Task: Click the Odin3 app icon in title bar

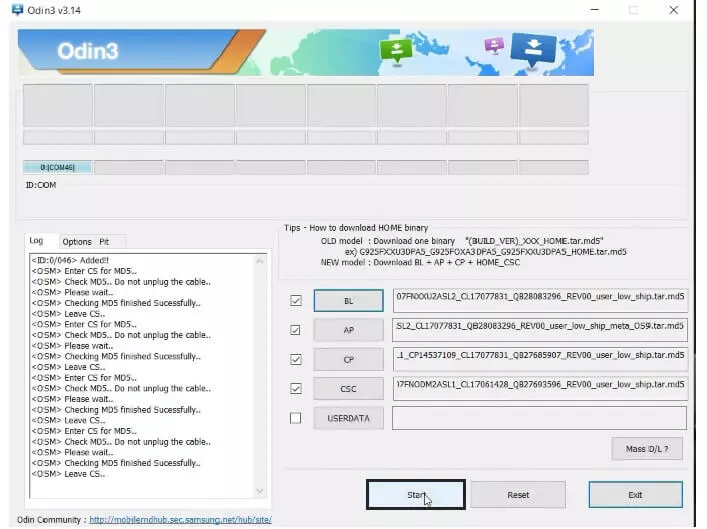Action: [17, 9]
